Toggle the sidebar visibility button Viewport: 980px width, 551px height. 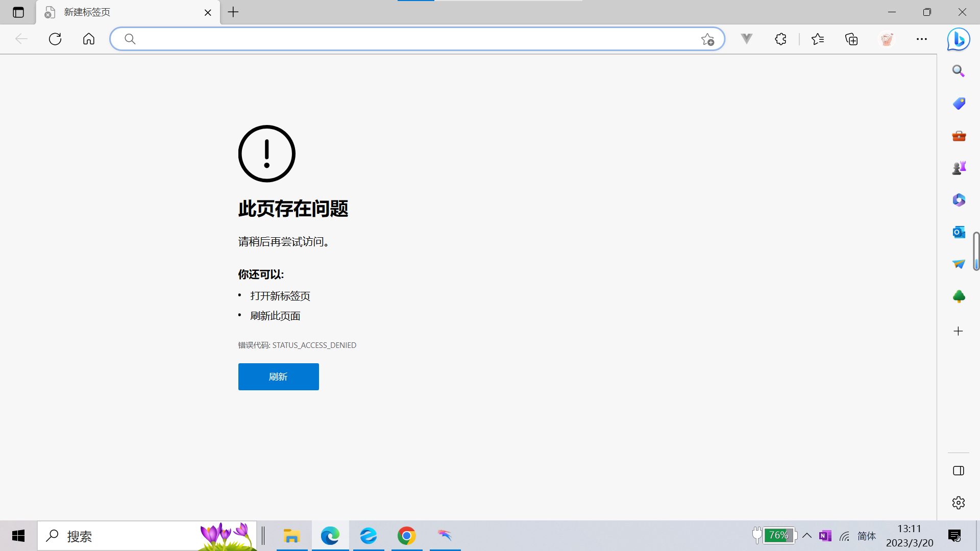[959, 470]
